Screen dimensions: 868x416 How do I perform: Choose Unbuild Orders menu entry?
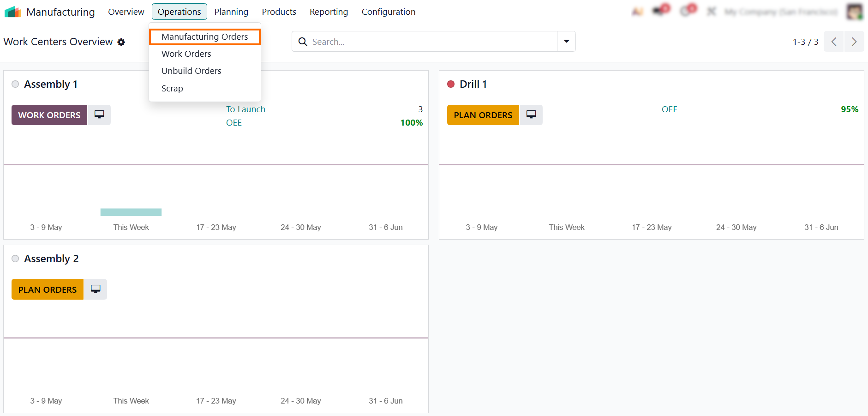click(192, 71)
